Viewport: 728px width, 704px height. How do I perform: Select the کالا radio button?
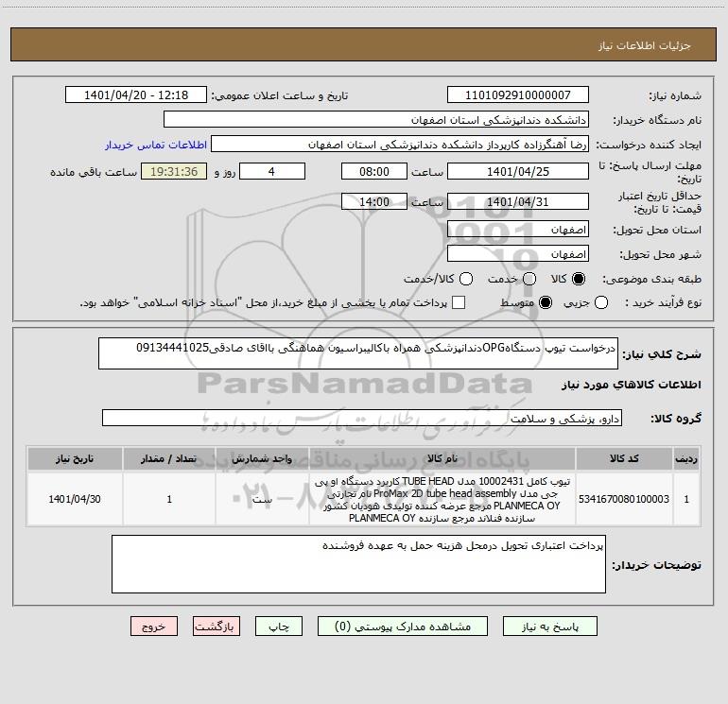[x=579, y=279]
